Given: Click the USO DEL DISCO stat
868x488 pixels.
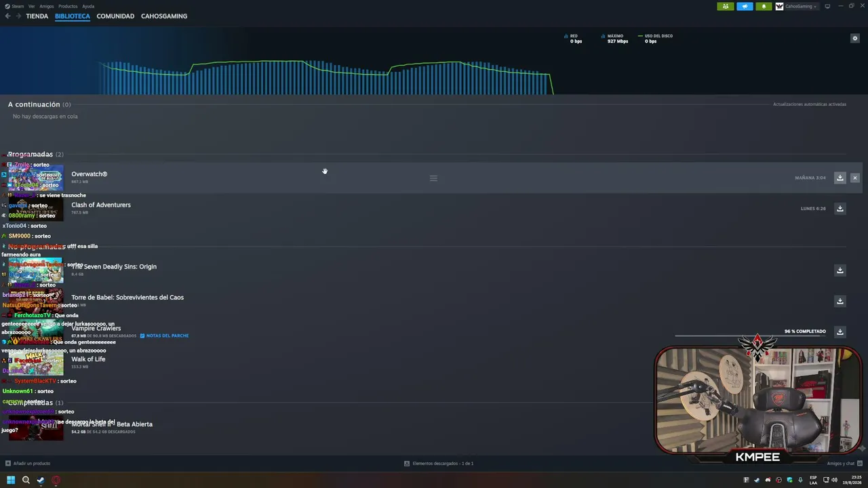Looking at the screenshot, I should coord(655,39).
